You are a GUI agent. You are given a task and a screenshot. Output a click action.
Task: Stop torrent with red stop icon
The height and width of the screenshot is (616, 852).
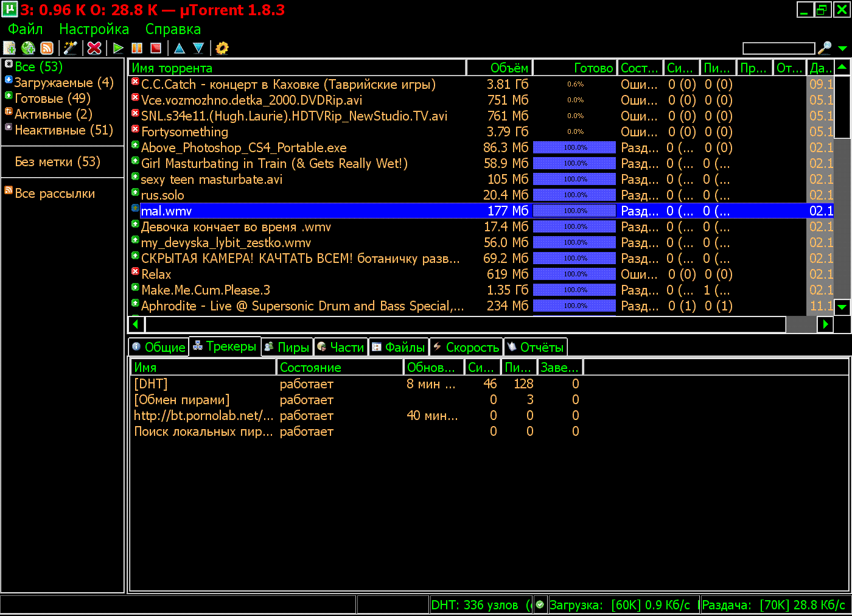pos(156,48)
